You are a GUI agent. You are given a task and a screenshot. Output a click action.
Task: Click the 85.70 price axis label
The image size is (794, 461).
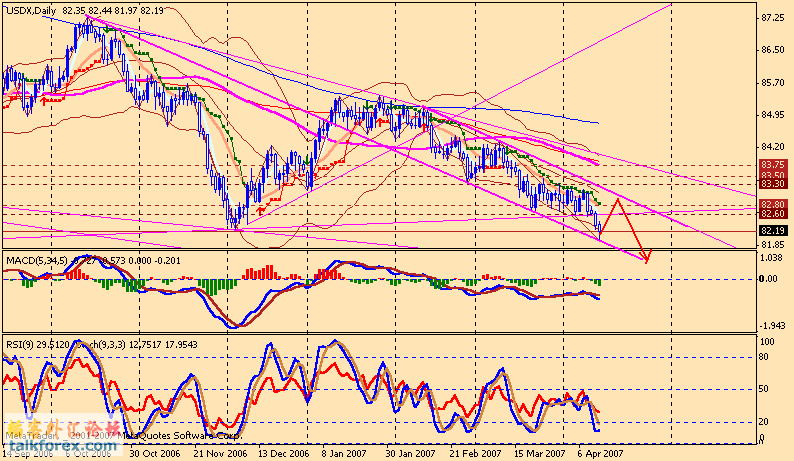(x=773, y=83)
